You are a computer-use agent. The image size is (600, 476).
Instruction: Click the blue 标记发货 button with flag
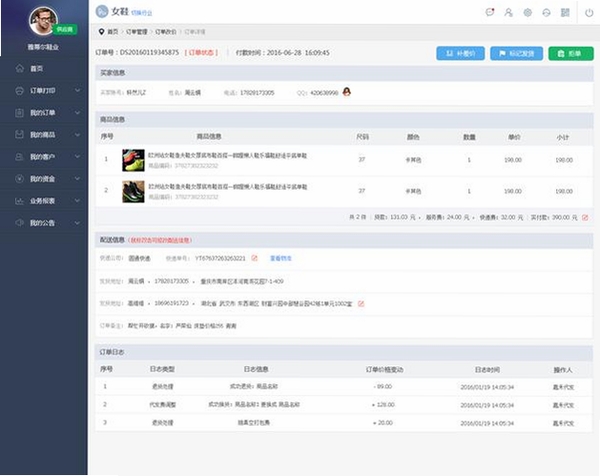(x=517, y=54)
